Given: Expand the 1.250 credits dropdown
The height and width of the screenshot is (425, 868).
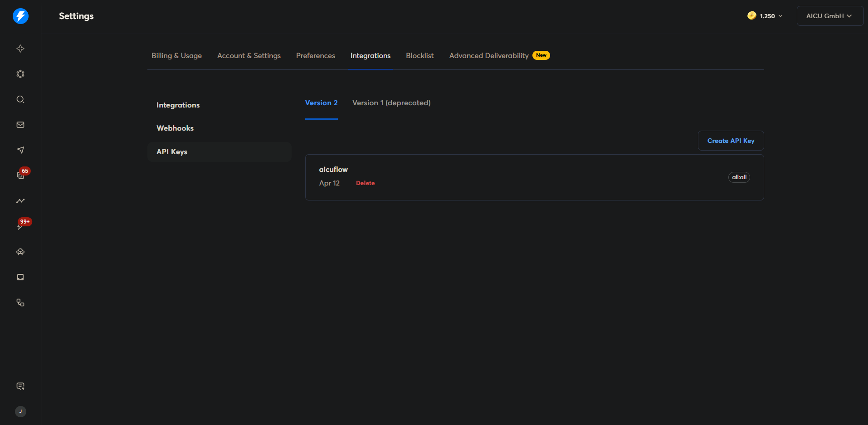Looking at the screenshot, I should (x=765, y=16).
